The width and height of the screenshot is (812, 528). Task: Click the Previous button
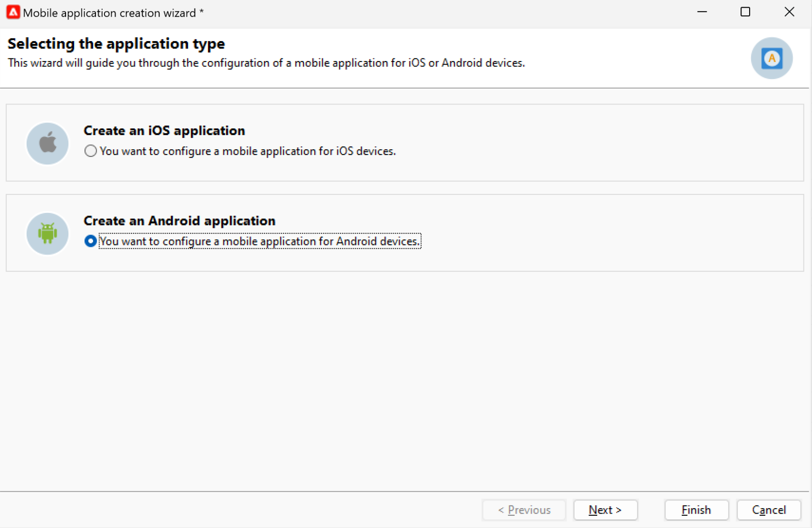click(x=524, y=510)
